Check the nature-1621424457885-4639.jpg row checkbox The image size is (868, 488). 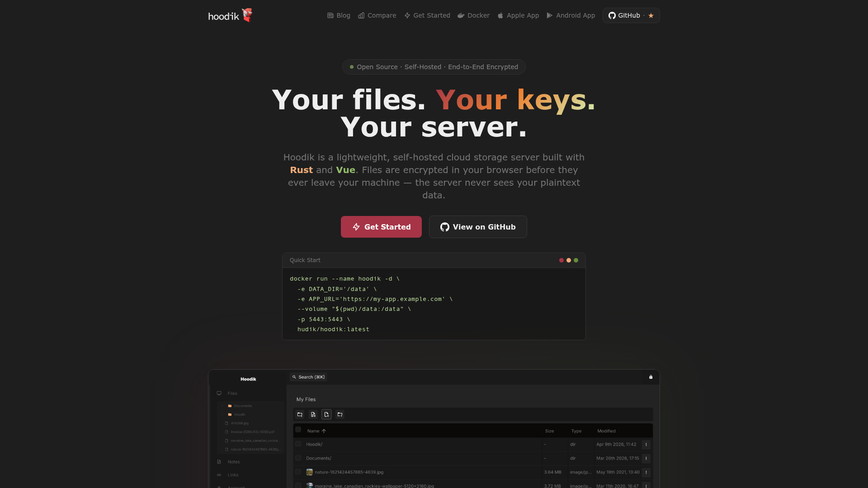tap(298, 472)
